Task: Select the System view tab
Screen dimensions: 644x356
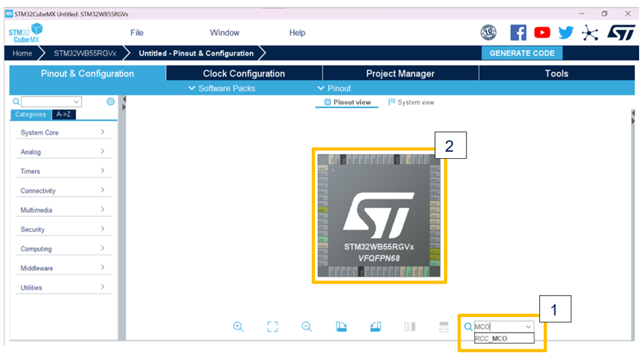Action: point(411,102)
